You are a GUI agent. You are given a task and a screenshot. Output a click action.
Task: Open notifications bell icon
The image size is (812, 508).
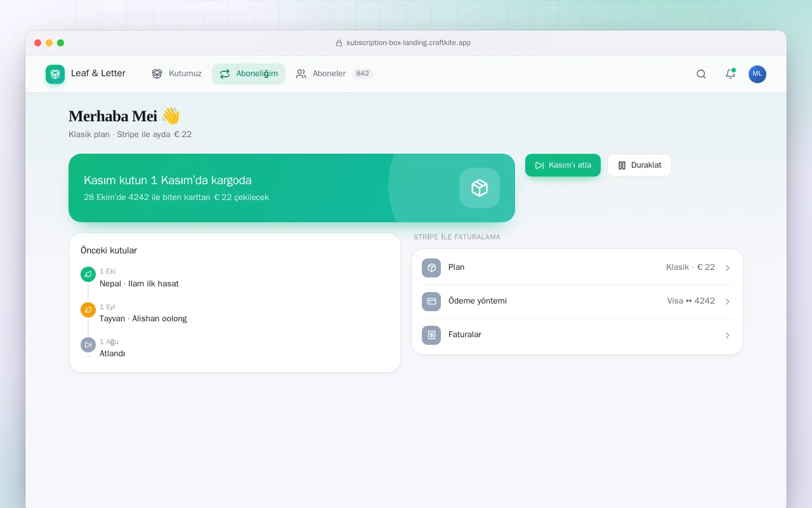pos(730,74)
